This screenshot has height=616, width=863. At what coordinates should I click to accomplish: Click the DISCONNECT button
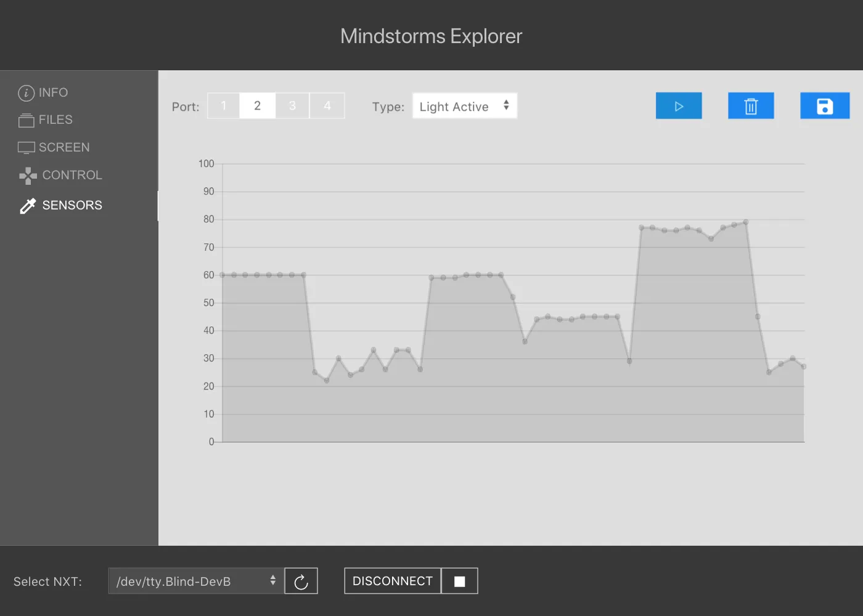coord(393,581)
